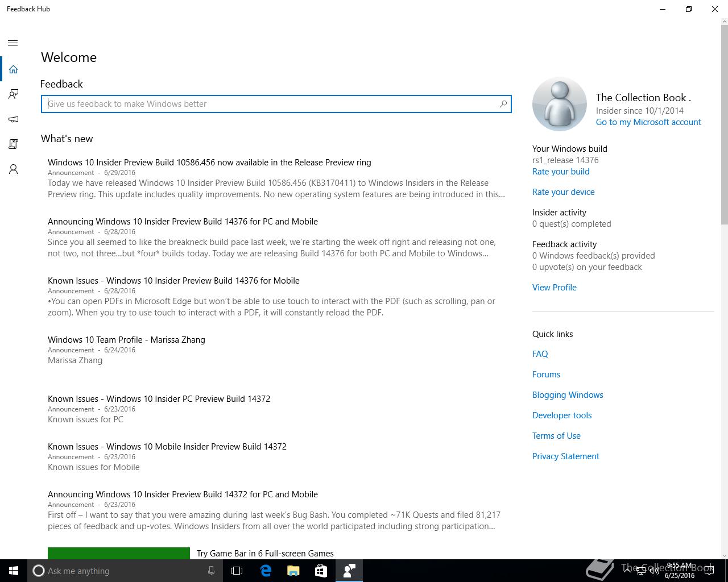Open Task View on taskbar
Image resolution: width=728 pixels, height=582 pixels.
pos(237,571)
